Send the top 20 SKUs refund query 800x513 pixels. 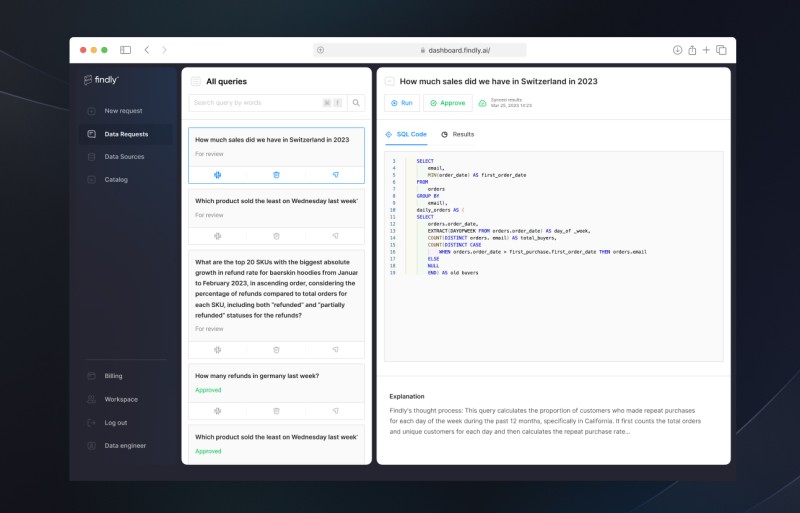336,350
